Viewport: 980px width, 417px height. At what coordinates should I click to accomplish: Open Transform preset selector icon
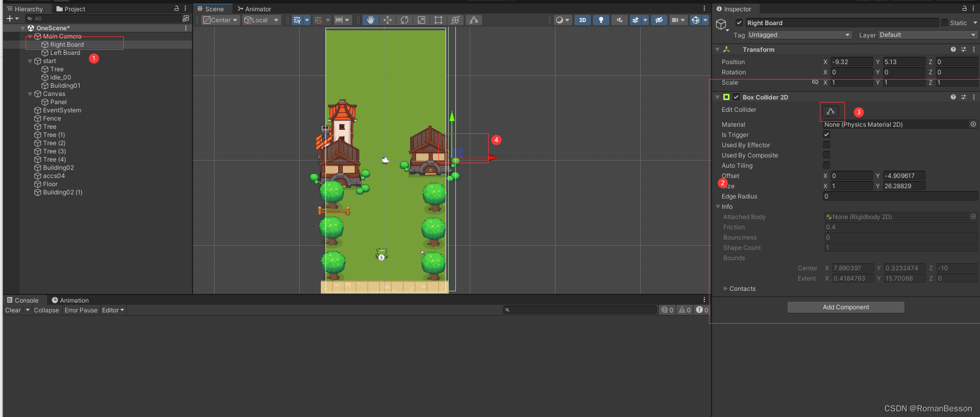coord(964,49)
